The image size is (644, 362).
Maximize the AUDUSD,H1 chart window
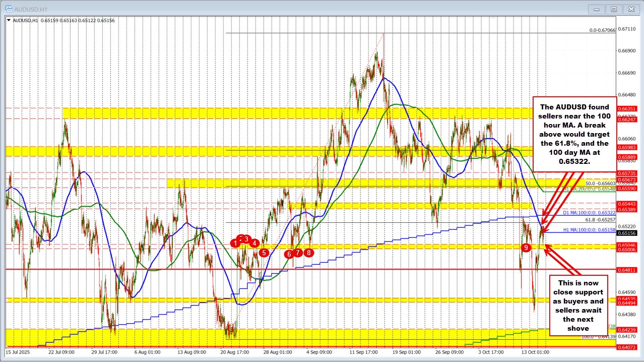click(x=614, y=9)
